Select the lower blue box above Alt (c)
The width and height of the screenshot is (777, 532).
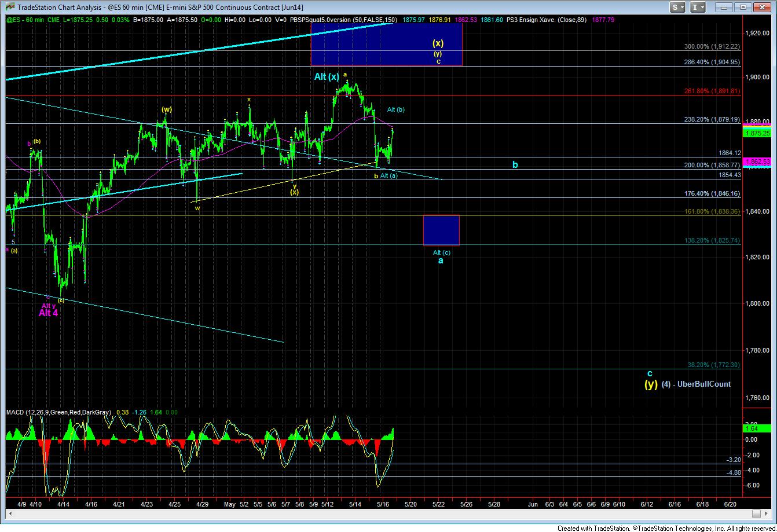tap(441, 230)
